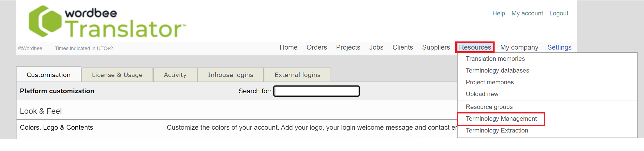Navigate to Orders in the menu bar
Image resolution: width=644 pixels, height=151 pixels.
pyautogui.click(x=317, y=47)
